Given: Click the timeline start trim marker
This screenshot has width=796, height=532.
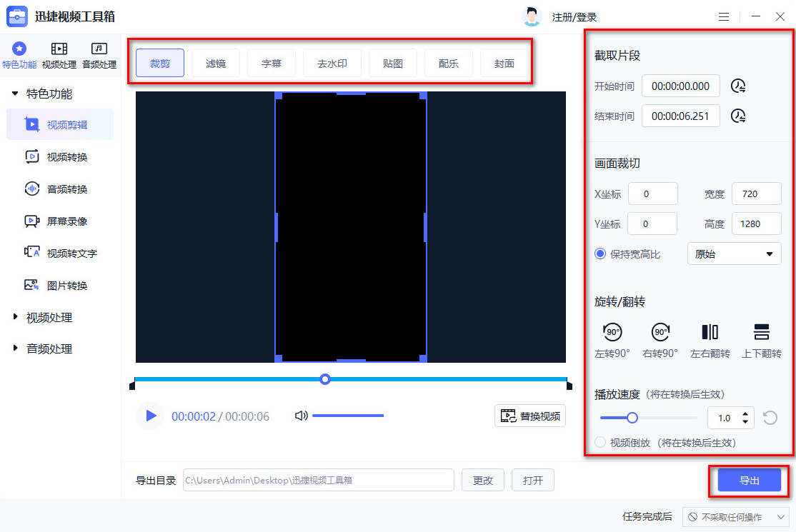Looking at the screenshot, I should pyautogui.click(x=132, y=384).
